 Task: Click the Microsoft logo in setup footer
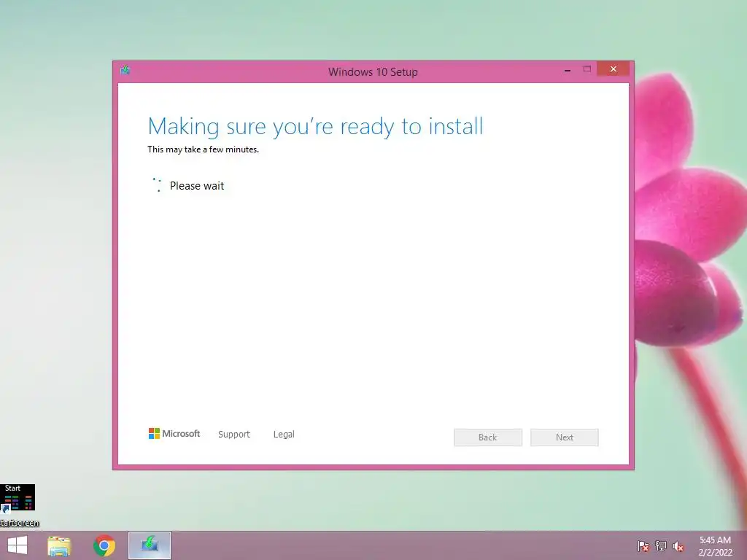(174, 433)
